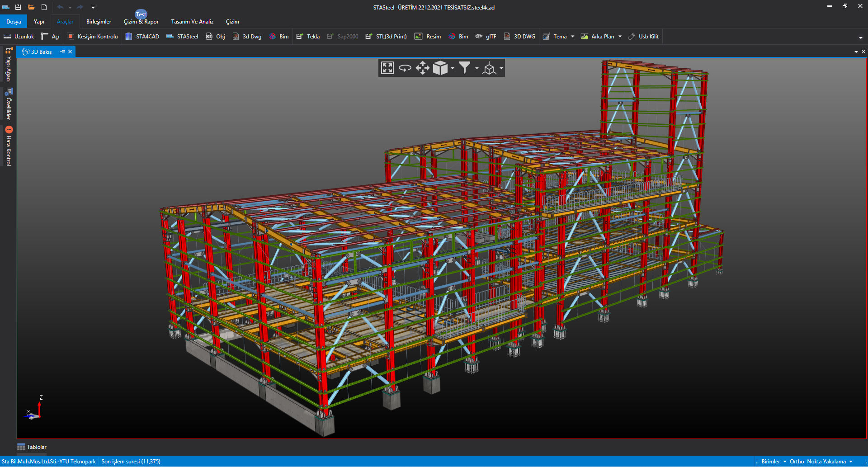Activate the orbit rotate view tool
This screenshot has height=467, width=868.
coord(405,68)
